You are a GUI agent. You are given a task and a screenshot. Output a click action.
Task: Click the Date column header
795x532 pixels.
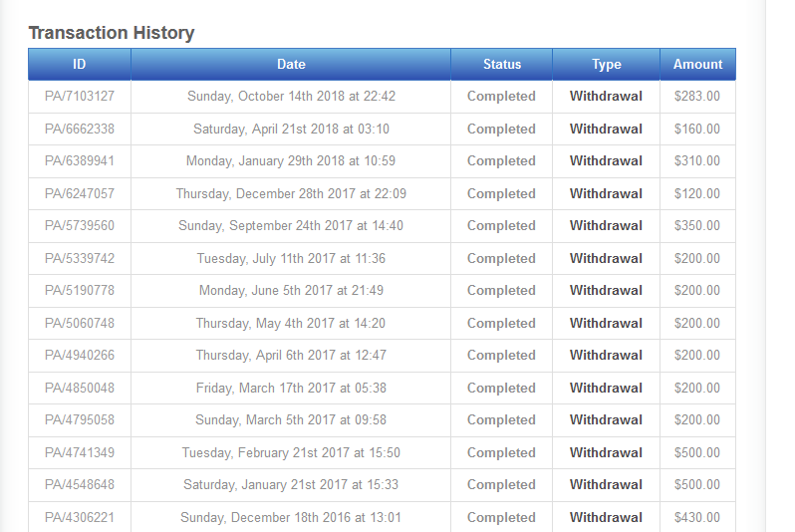tap(291, 64)
